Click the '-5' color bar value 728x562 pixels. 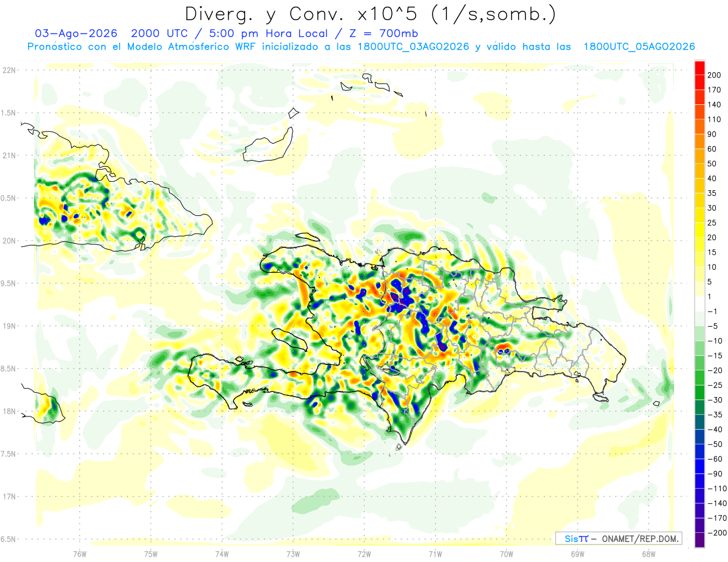pyautogui.click(x=712, y=326)
